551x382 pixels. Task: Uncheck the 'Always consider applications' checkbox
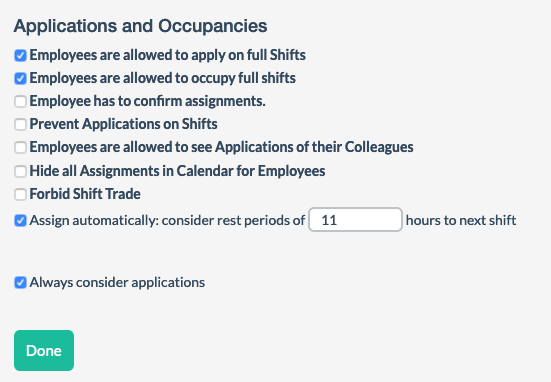click(x=20, y=283)
